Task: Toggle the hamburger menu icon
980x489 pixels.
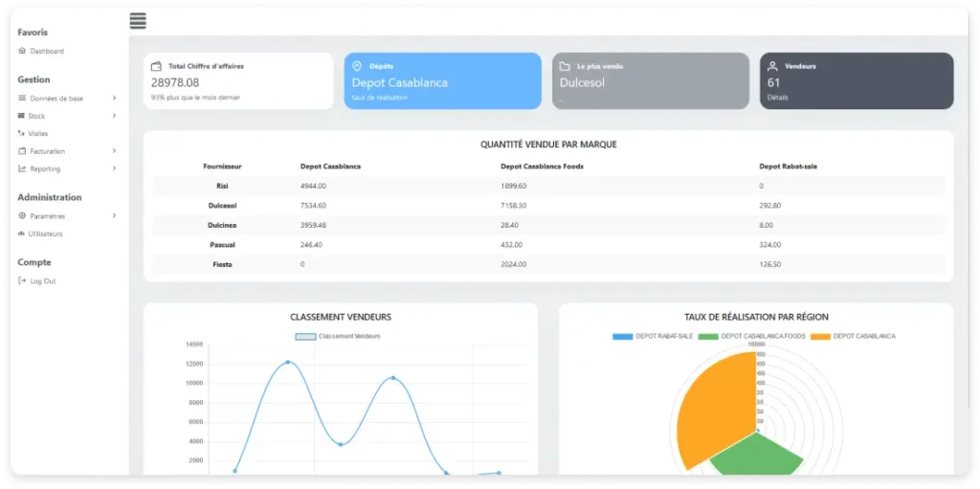Action: 138,21
